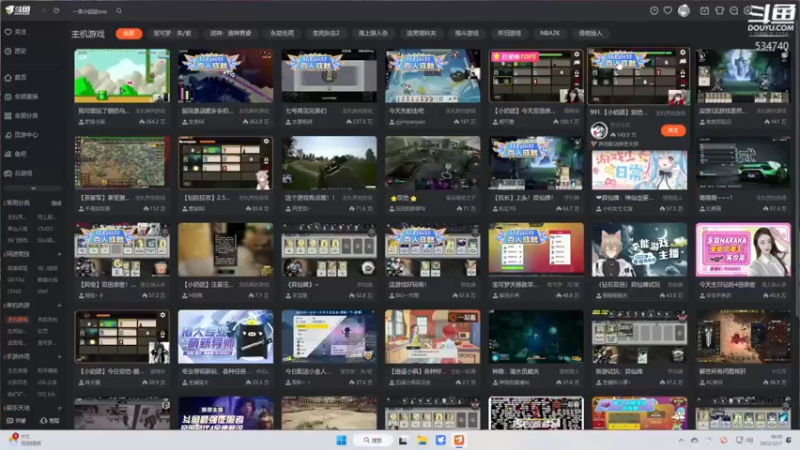Click settings gear on 巨星榜TOP3 thumbnail
The image size is (800, 450).
click(x=577, y=54)
